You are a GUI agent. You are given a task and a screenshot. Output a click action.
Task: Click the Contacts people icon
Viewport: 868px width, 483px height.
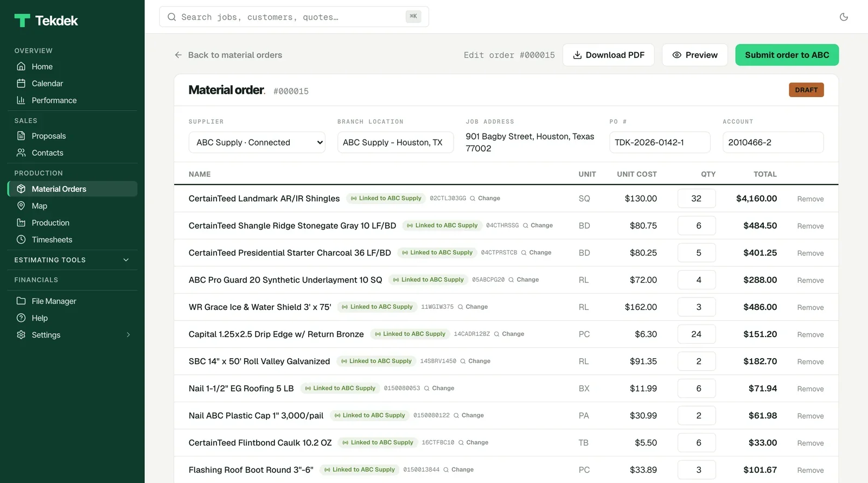point(21,153)
